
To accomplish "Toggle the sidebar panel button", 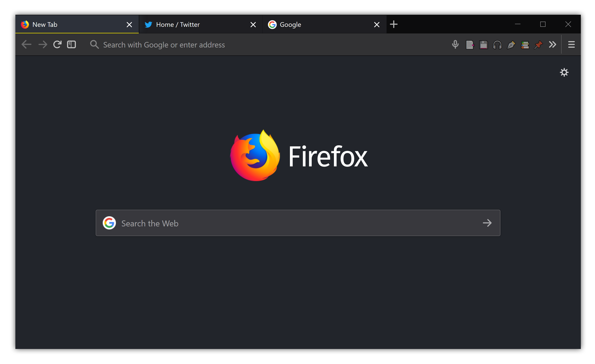I will 72,45.
